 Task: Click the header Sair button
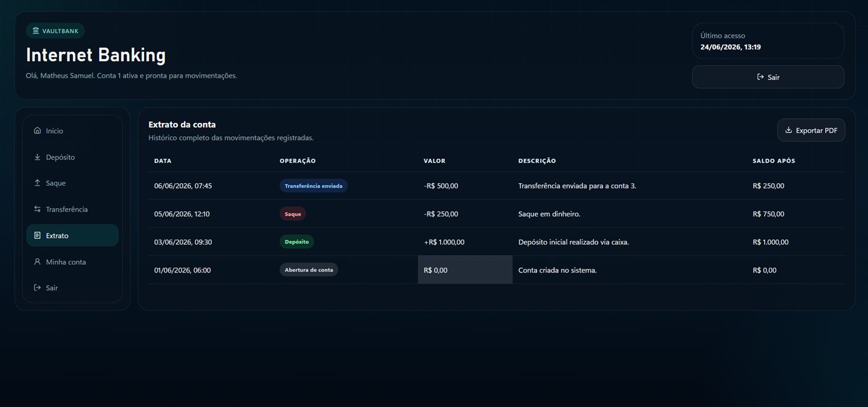(x=768, y=77)
